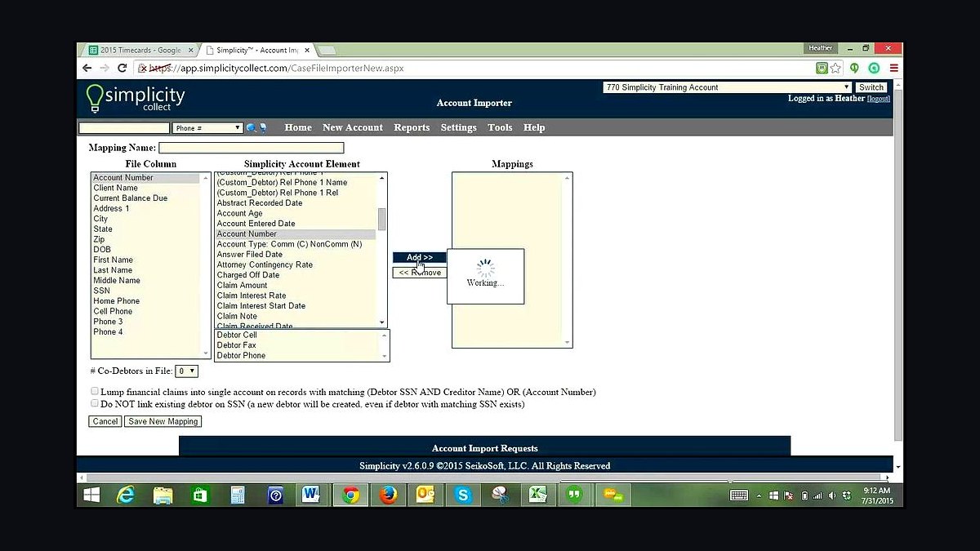Click the logout link
Image resolution: width=980 pixels, height=551 pixels.
879,99
